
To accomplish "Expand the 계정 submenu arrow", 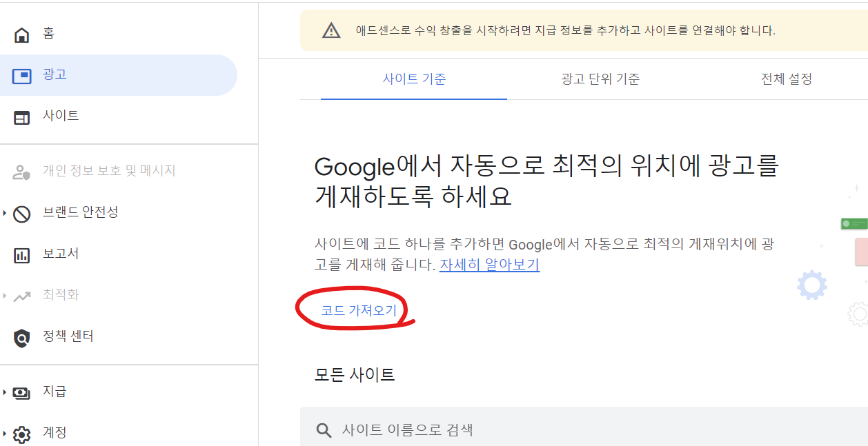I will pyautogui.click(x=5, y=434).
